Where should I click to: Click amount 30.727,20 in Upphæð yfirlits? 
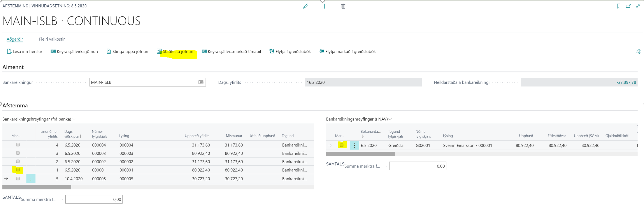(x=201, y=179)
